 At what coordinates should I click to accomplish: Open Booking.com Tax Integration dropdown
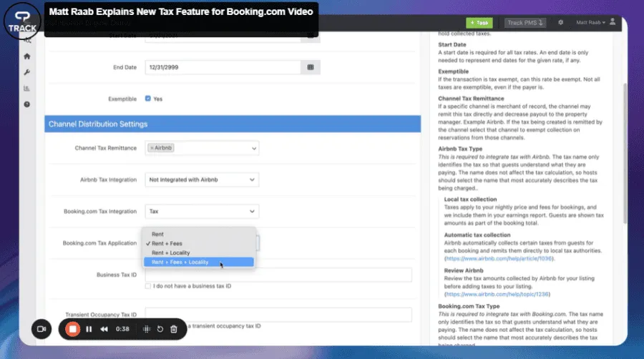click(202, 211)
